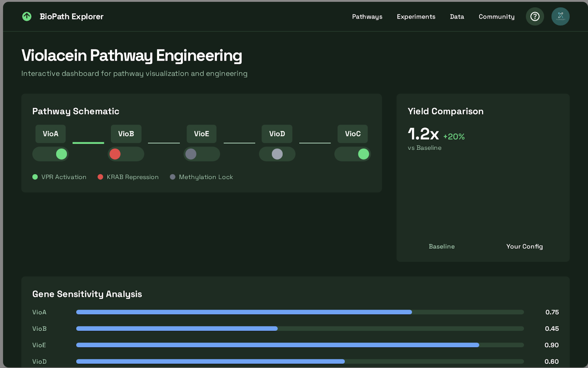Toggle the VioB regulation switch
Viewport: 588px width, 368px height.
126,154
